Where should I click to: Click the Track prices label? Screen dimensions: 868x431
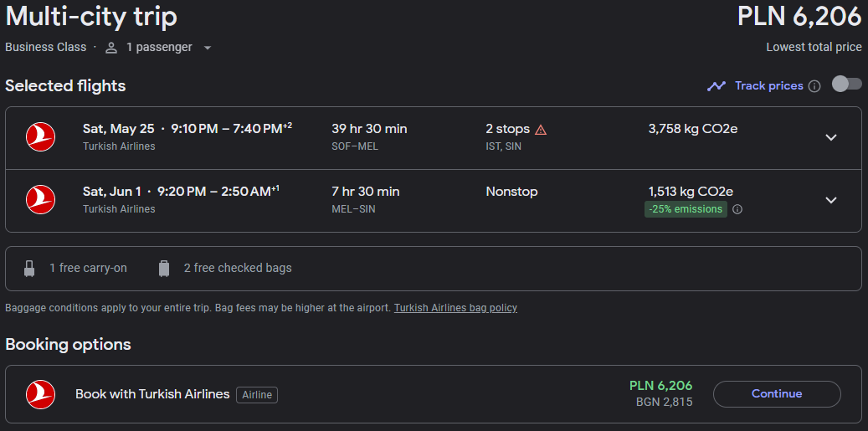(x=769, y=85)
